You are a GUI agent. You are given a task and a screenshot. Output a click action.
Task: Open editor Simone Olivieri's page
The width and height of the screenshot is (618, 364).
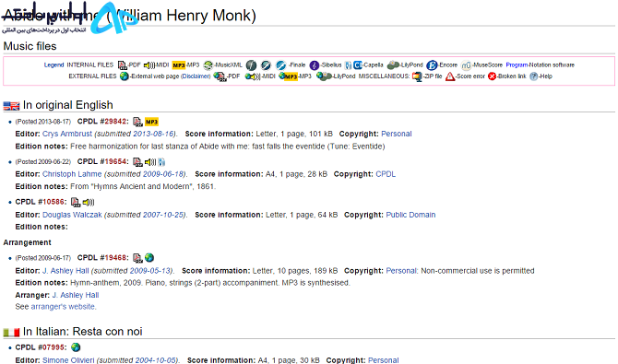click(68, 360)
